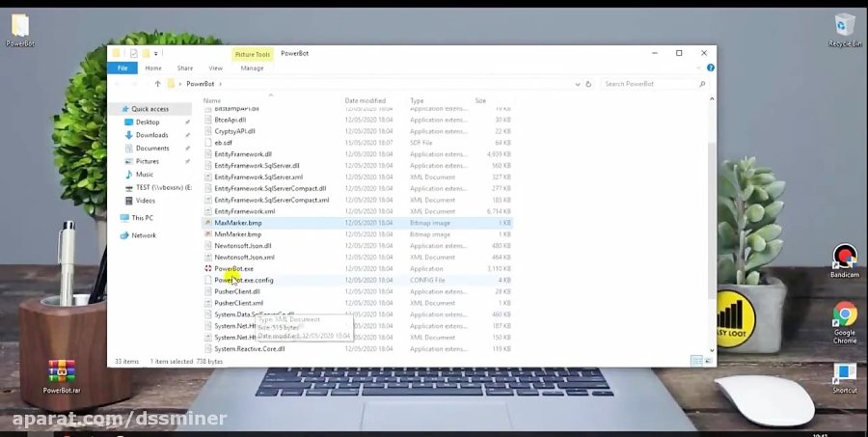Viewport: 868px width, 437px height.
Task: Open the Recycle Bin desktop icon
Action: point(844,31)
